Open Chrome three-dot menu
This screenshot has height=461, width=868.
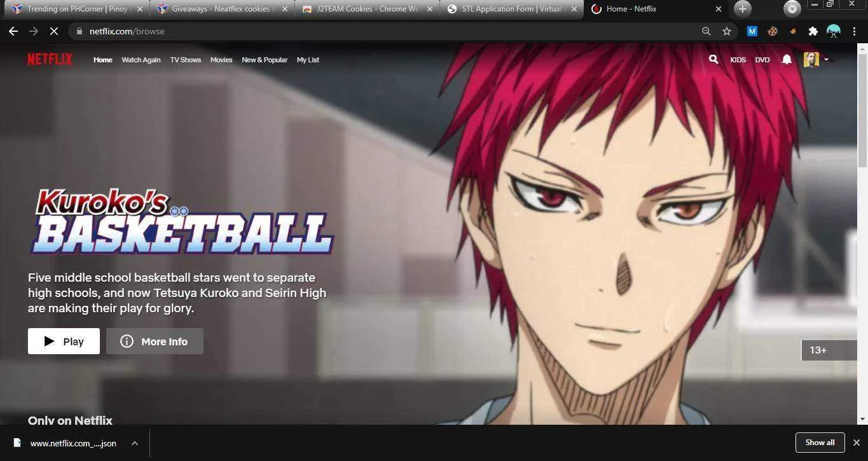click(x=854, y=31)
